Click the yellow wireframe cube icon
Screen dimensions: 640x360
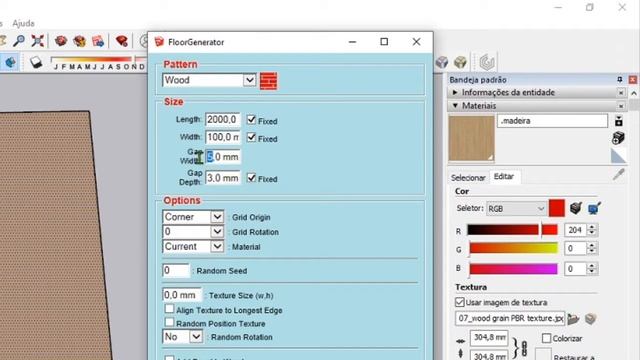(x=460, y=62)
